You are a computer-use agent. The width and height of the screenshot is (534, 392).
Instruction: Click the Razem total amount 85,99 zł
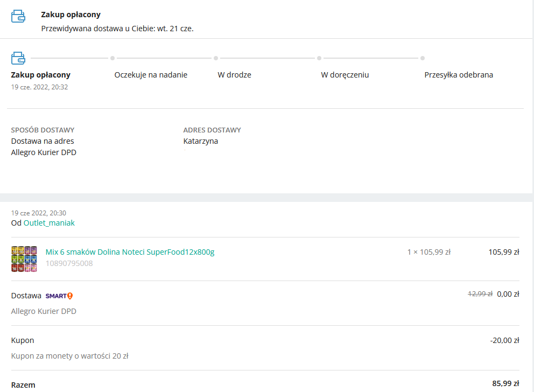click(505, 384)
